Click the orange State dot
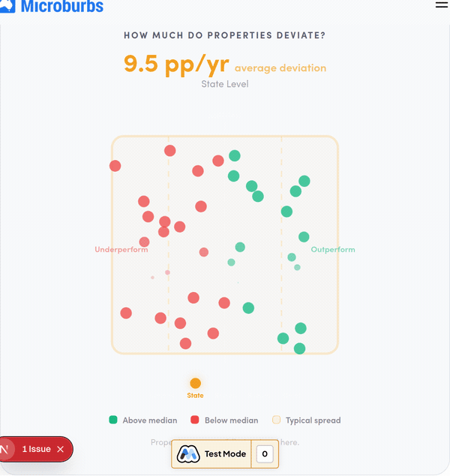The image size is (450, 476). point(196,383)
